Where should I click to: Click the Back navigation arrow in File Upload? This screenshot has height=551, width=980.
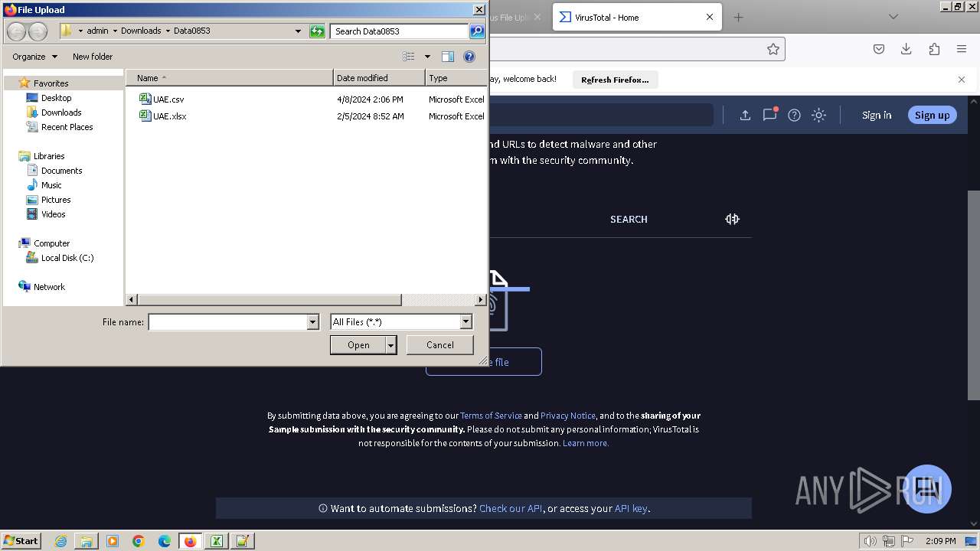[16, 31]
